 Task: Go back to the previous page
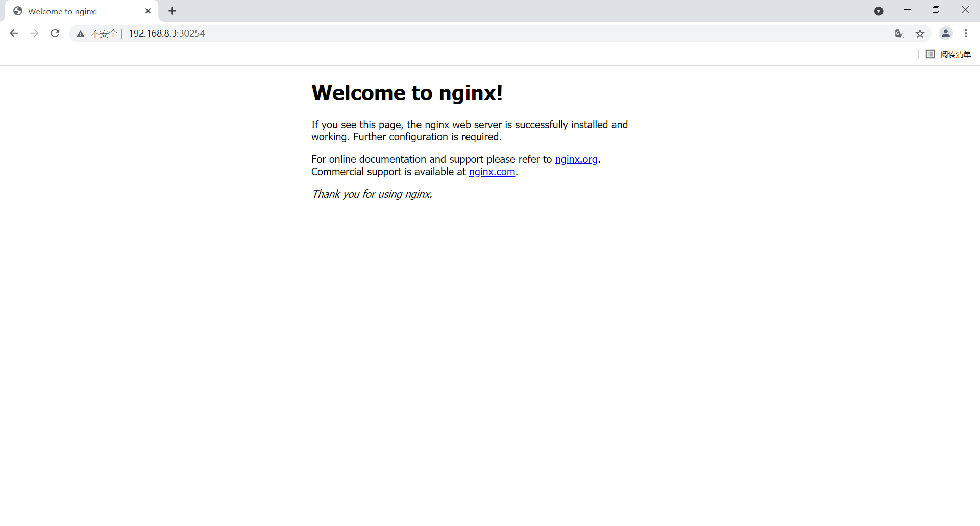(x=14, y=34)
